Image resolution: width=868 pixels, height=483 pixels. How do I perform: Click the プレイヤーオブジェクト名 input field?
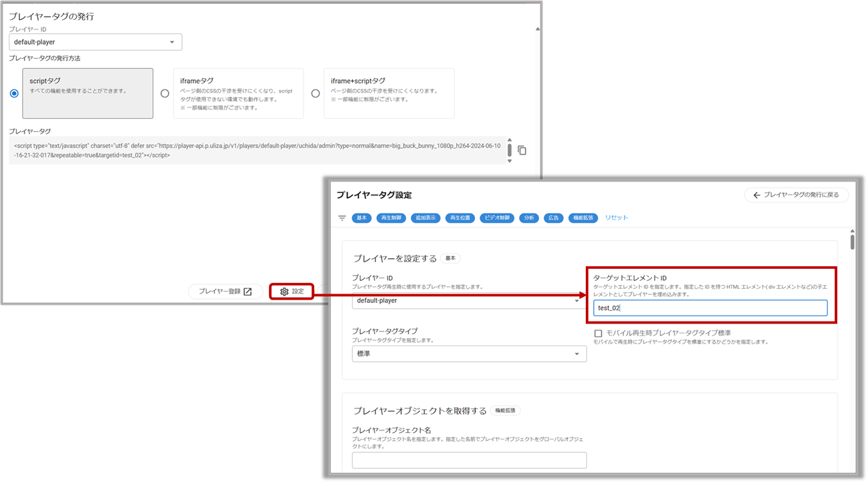(x=469, y=460)
